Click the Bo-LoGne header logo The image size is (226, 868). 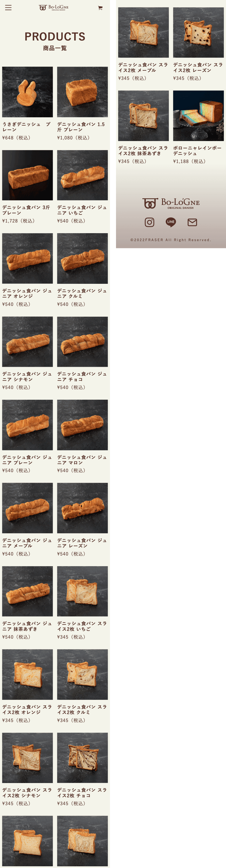pyautogui.click(x=54, y=7)
